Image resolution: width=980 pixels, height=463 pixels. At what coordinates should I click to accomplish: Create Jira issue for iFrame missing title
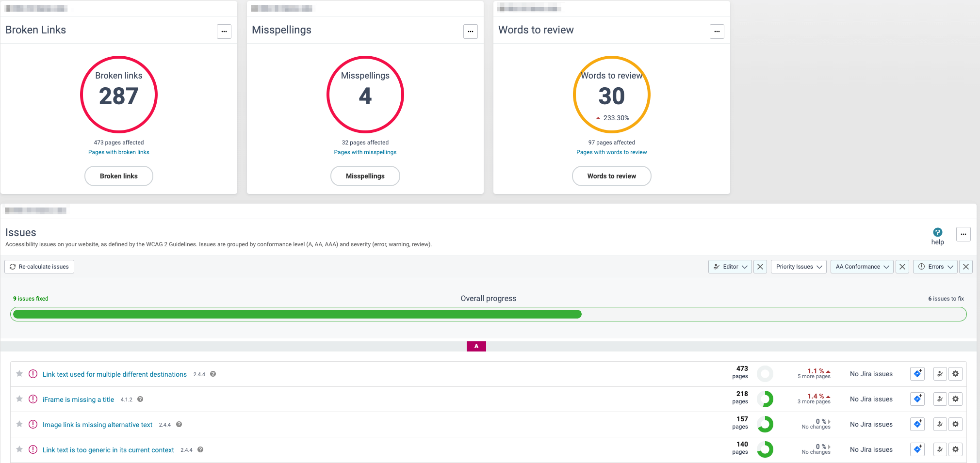pos(917,399)
